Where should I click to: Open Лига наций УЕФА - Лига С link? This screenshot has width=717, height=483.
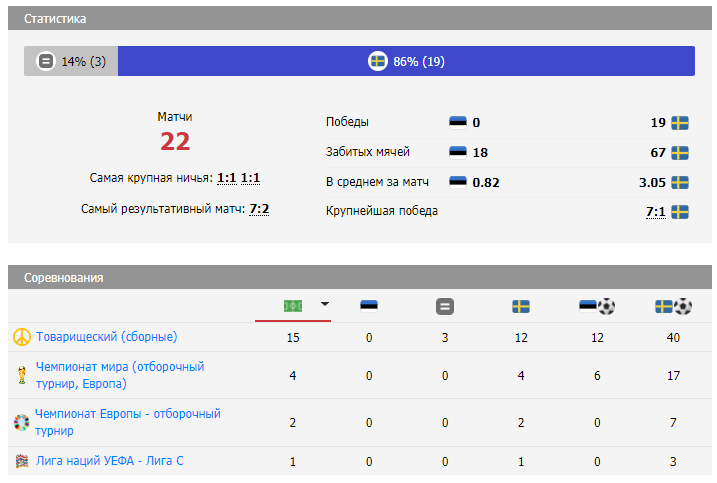pos(110,461)
